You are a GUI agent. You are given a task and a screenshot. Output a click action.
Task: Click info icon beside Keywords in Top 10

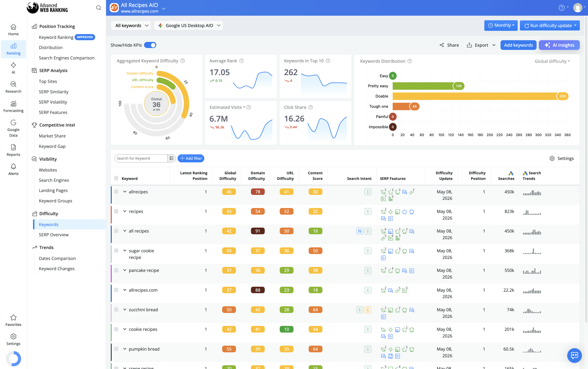click(x=328, y=61)
